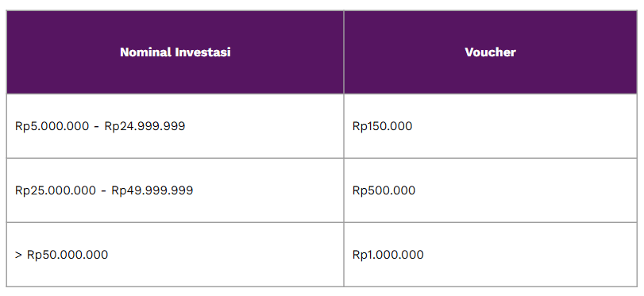Click the Rp5.000.000 lower limit text
Image resolution: width=644 pixels, height=296 pixels.
coord(52,126)
